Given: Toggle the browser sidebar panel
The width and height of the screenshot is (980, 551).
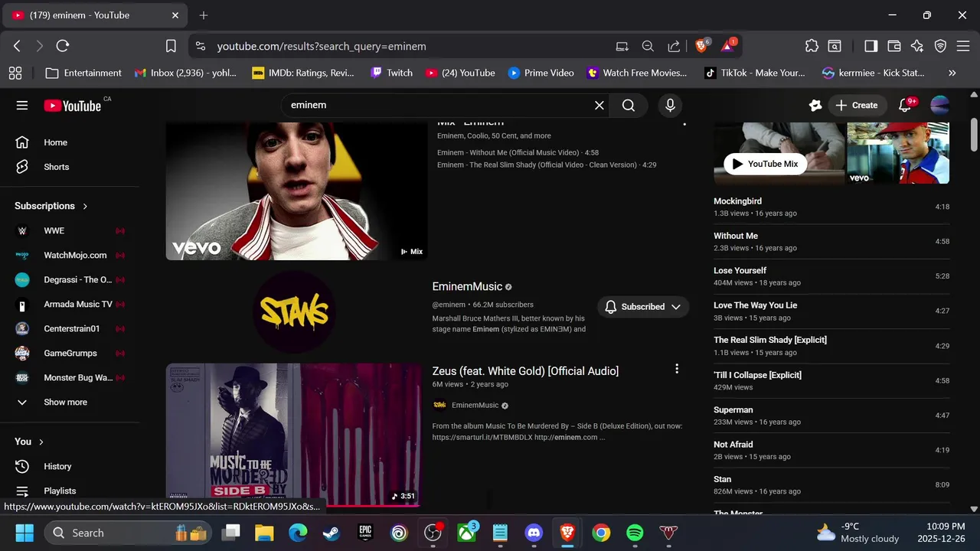Looking at the screenshot, I should pyautogui.click(x=871, y=46).
